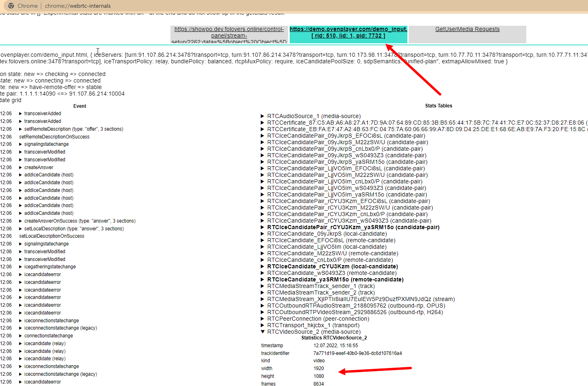Expand RTCAudioSource_1 media-source stats

(263, 116)
